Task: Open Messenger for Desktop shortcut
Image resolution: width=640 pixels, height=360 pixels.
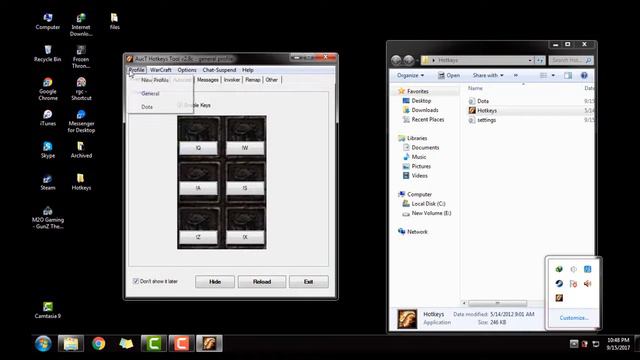Action: pos(81,121)
